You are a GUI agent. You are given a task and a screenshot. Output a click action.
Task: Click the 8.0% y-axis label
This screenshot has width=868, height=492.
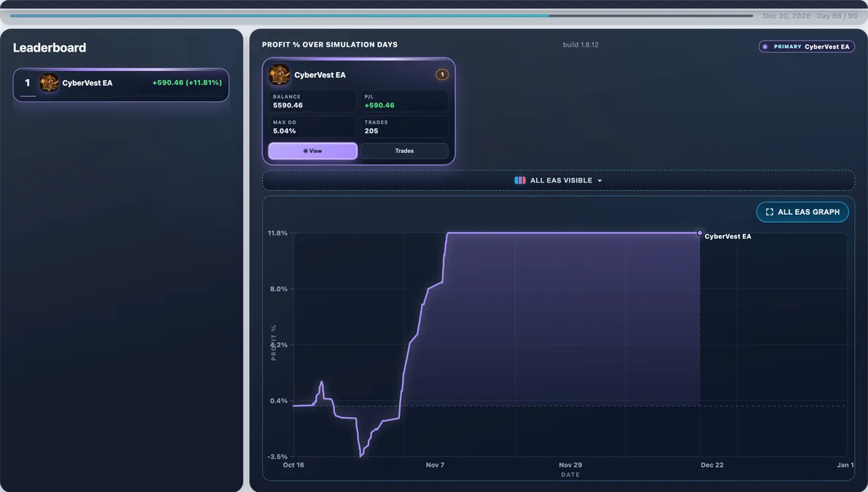(278, 289)
